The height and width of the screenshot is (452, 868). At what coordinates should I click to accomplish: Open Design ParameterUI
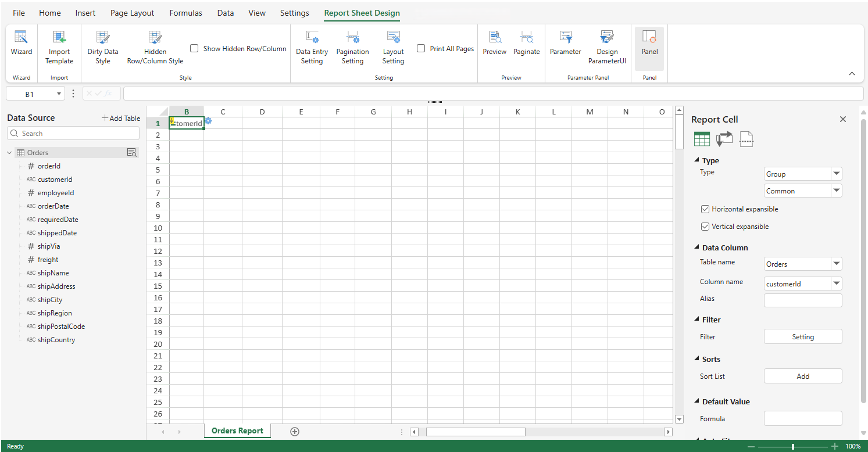607,48
